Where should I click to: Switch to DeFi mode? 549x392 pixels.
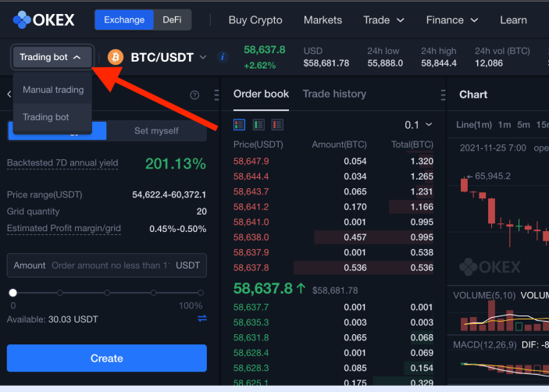pyautogui.click(x=173, y=20)
